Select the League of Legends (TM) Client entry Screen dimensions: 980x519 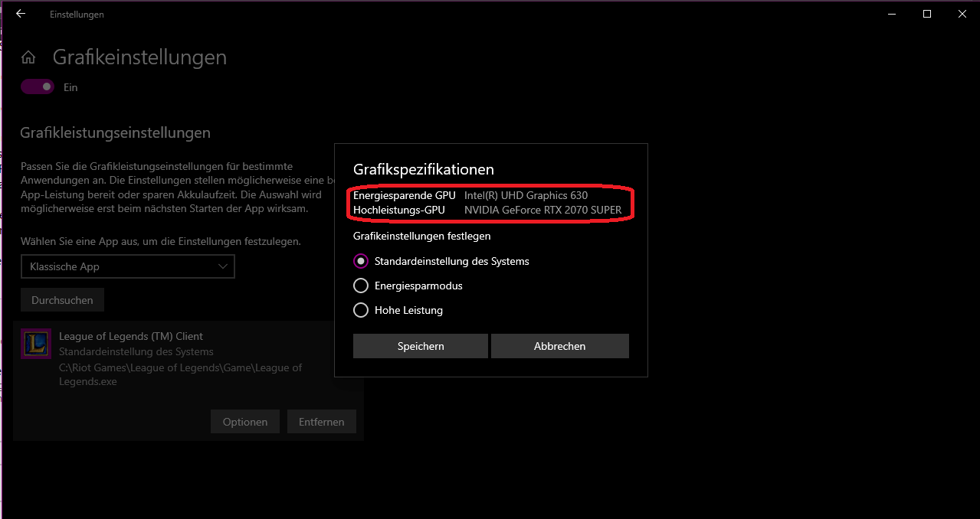[x=188, y=380]
